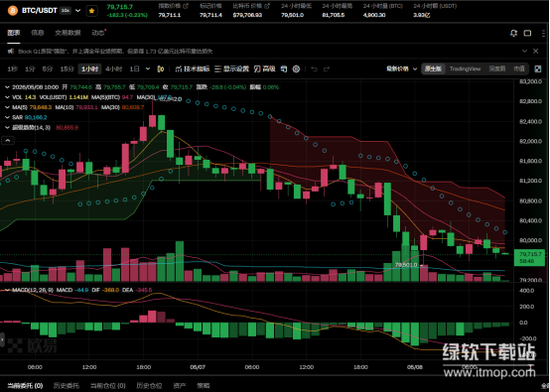Image resolution: width=550 pixels, height=392 pixels.
Task: Click the 10x leverage badge
Action: pos(66,11)
